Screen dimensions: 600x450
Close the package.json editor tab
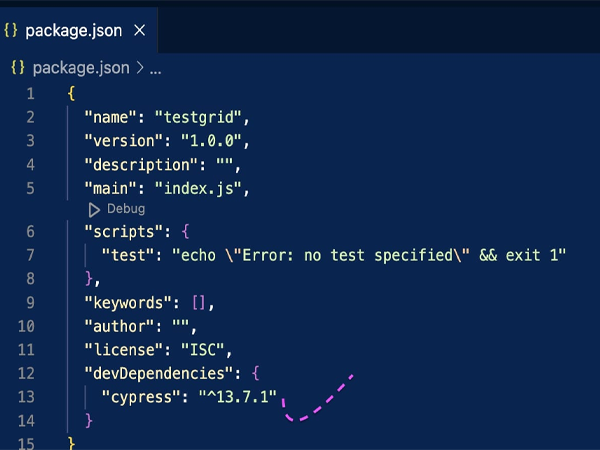tap(139, 30)
